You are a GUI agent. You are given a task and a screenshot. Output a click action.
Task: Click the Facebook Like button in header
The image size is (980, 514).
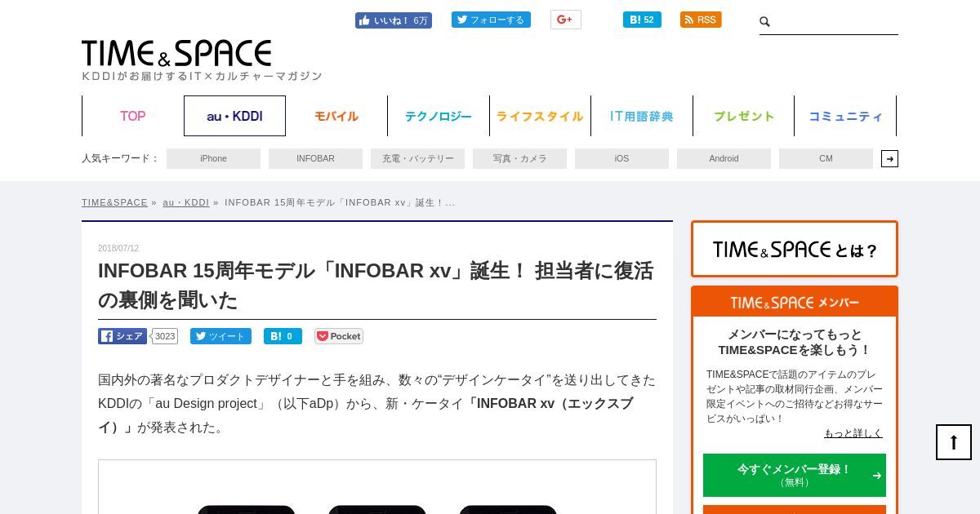pyautogui.click(x=393, y=20)
